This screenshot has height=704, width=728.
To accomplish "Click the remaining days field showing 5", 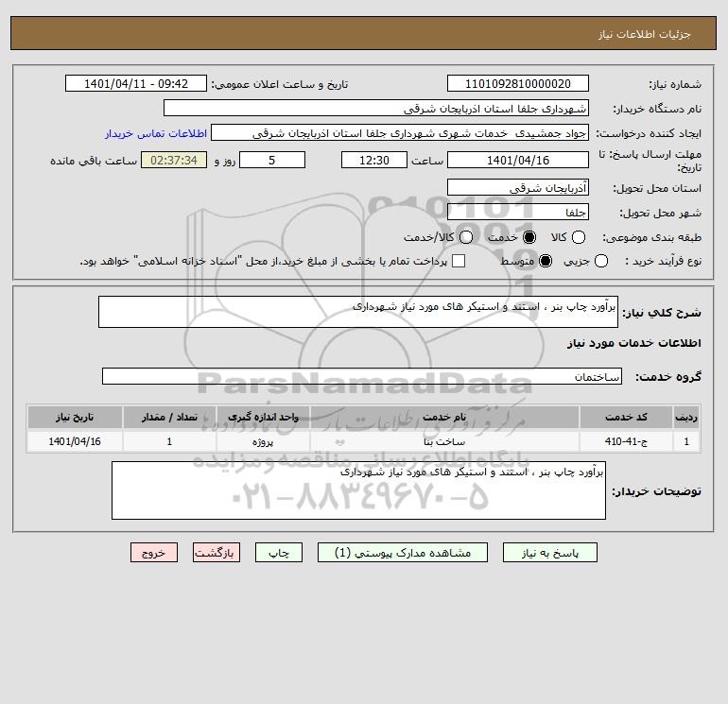I will click(x=272, y=160).
